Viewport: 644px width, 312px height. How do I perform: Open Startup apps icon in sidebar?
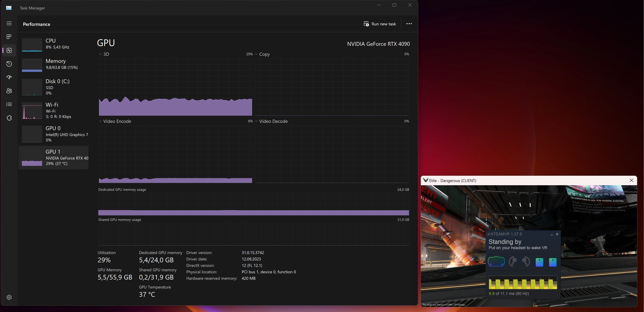pos(9,77)
